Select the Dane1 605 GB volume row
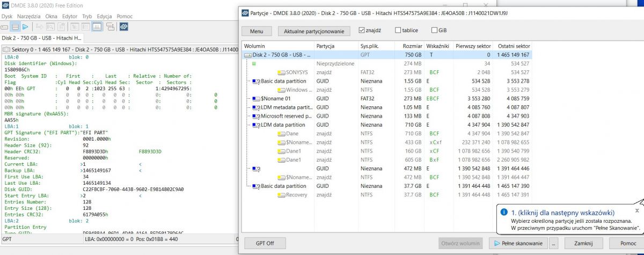The image size is (644, 255). point(387,160)
